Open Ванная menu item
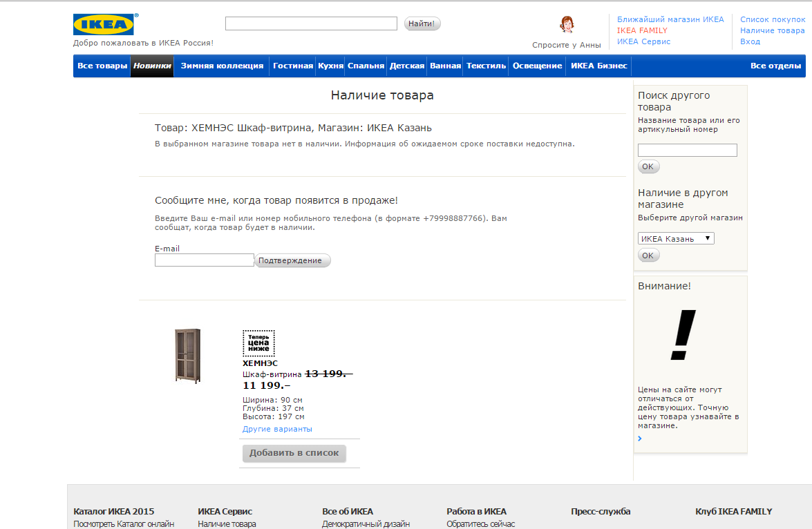This screenshot has width=812, height=529. point(445,66)
